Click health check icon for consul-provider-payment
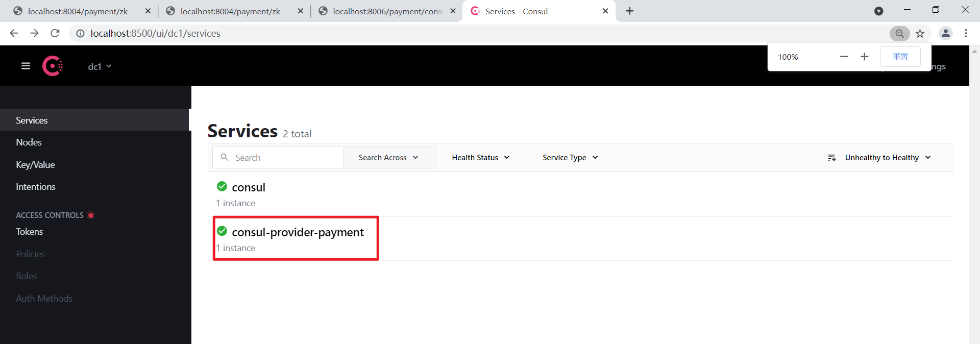Image resolution: width=980 pixels, height=344 pixels. [222, 231]
